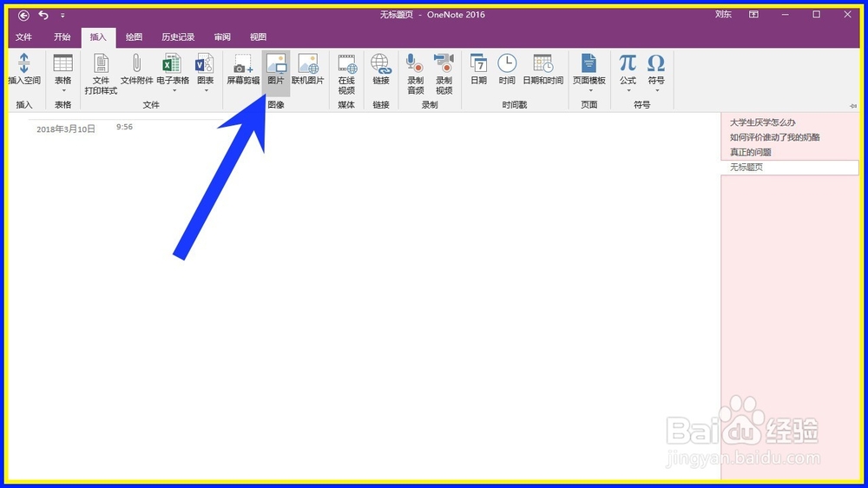
Task: Click the Online Pictures icon
Action: click(308, 63)
